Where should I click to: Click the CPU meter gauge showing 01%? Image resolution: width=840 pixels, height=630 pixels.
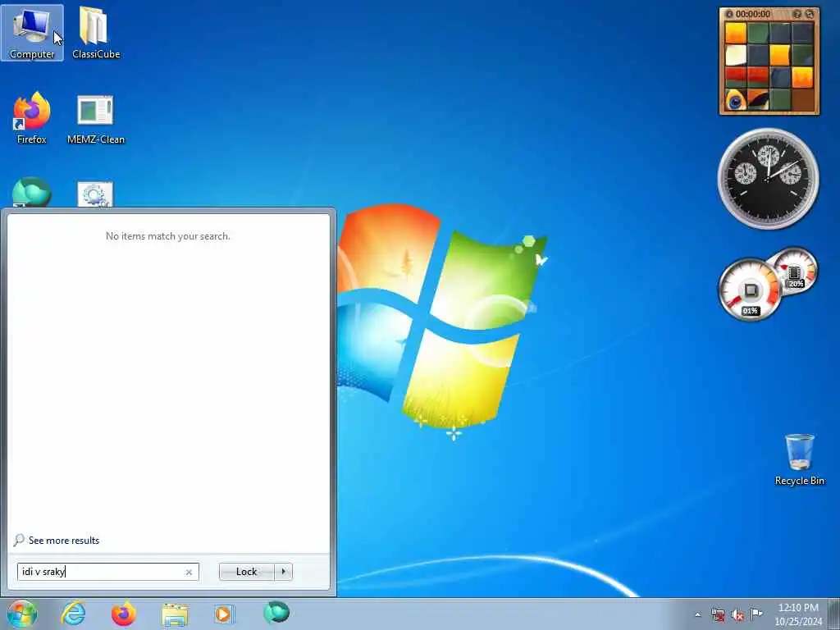click(x=750, y=290)
